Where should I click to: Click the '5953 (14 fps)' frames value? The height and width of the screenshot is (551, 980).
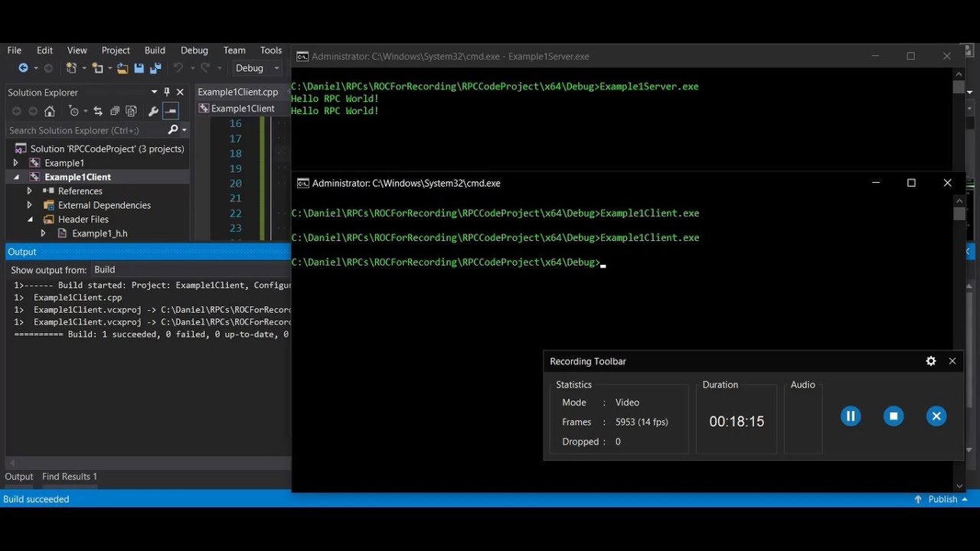click(642, 422)
